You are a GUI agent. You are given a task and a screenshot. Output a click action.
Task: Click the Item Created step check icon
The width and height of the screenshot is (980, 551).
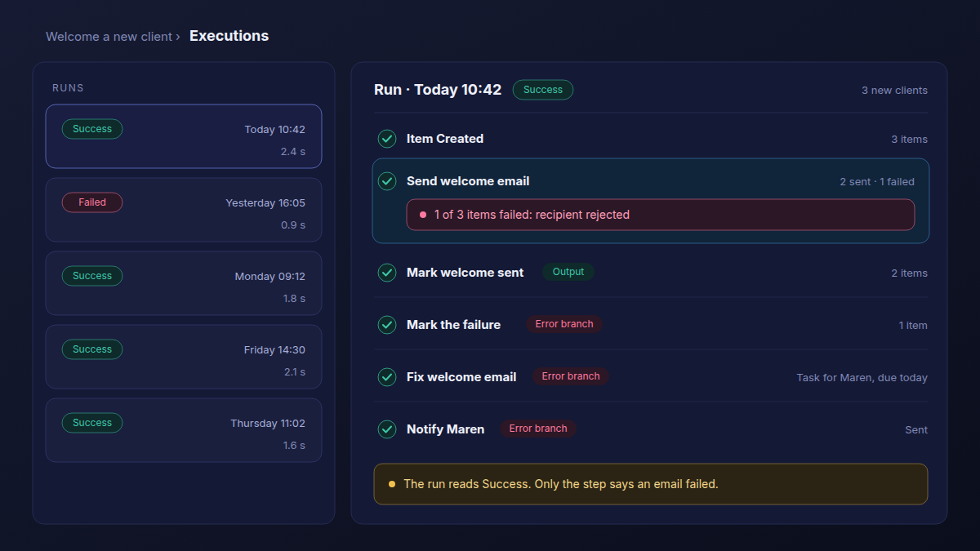coord(387,139)
